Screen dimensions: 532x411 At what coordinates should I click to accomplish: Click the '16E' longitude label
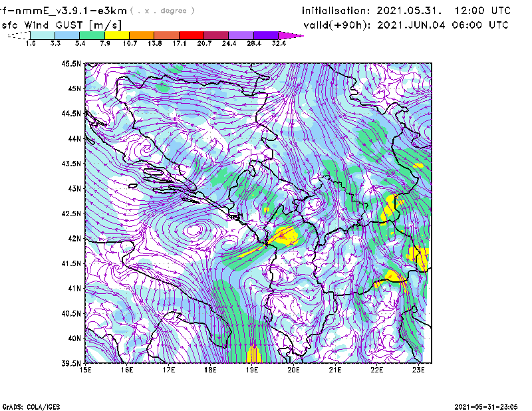tap(127, 370)
